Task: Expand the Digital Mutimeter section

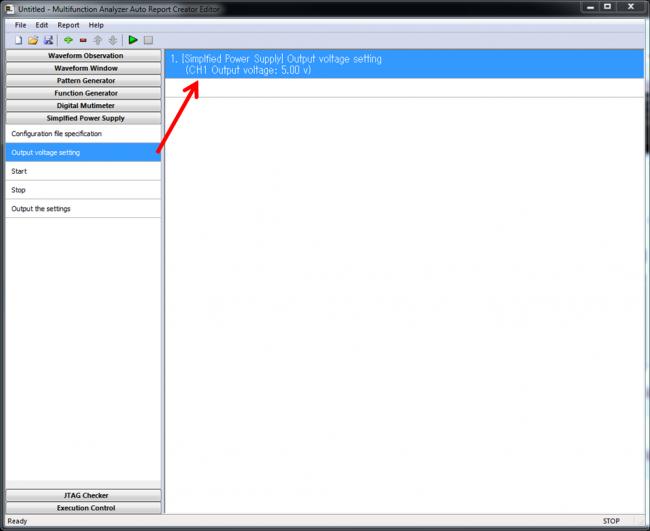Action: click(84, 105)
